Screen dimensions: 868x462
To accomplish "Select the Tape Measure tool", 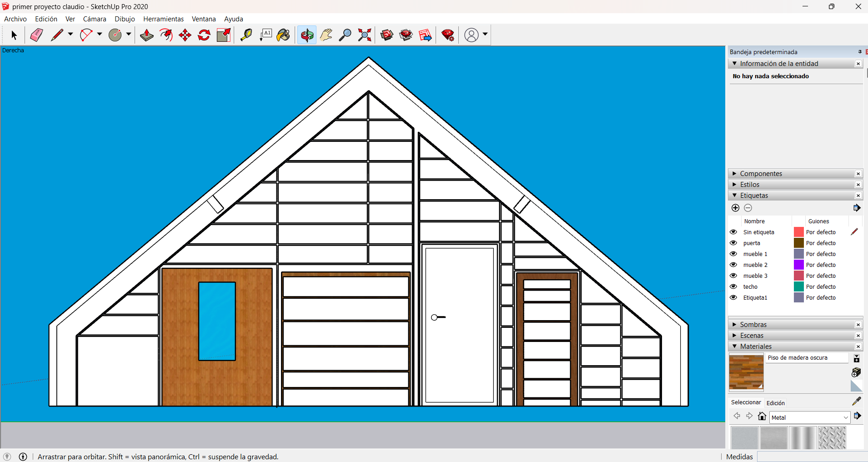I will [246, 35].
